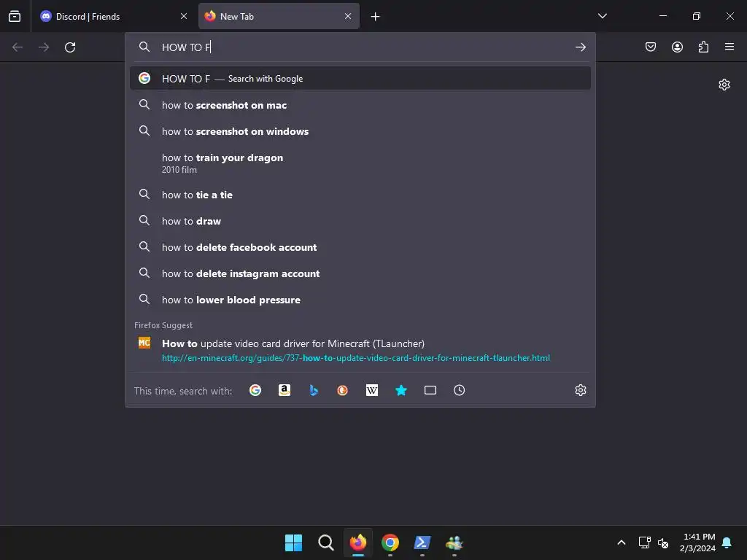Click inside the address bar text field
This screenshot has width=747, height=560.
[x=360, y=47]
